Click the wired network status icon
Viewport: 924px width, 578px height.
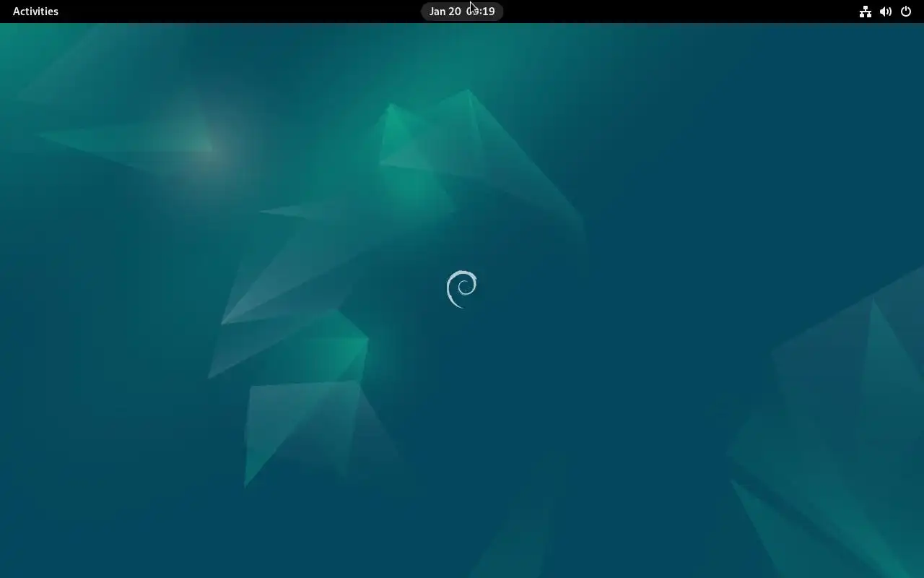pos(865,11)
